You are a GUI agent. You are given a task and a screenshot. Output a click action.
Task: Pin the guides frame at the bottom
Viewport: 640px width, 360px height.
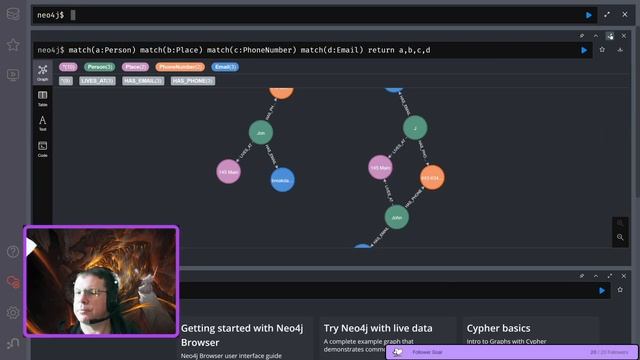point(582,276)
